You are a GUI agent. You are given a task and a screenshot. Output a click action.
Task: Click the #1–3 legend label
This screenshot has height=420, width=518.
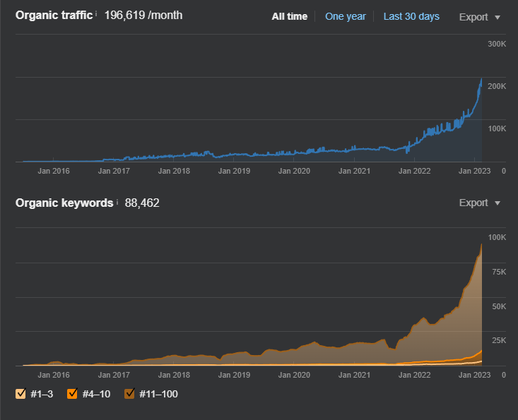(42, 394)
